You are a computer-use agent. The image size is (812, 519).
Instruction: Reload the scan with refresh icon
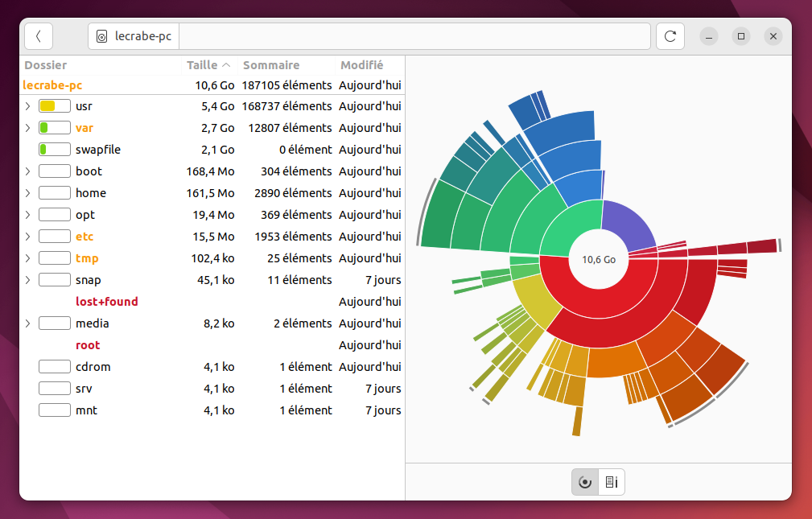[x=670, y=36]
